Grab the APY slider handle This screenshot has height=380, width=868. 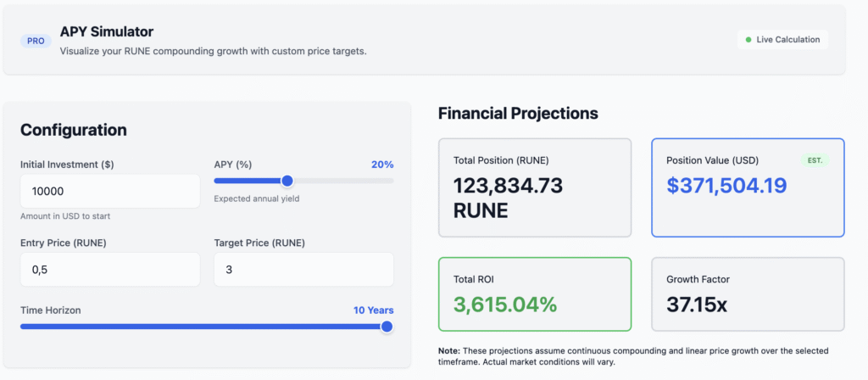click(287, 181)
